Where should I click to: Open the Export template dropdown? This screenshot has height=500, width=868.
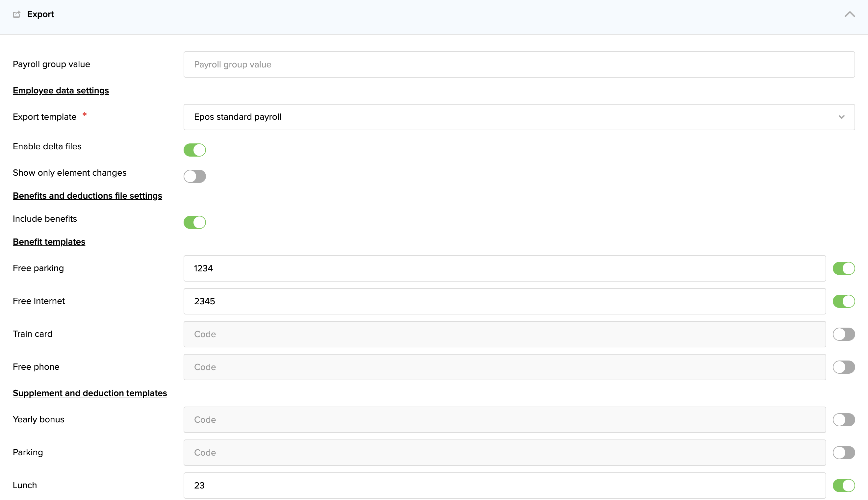point(519,117)
